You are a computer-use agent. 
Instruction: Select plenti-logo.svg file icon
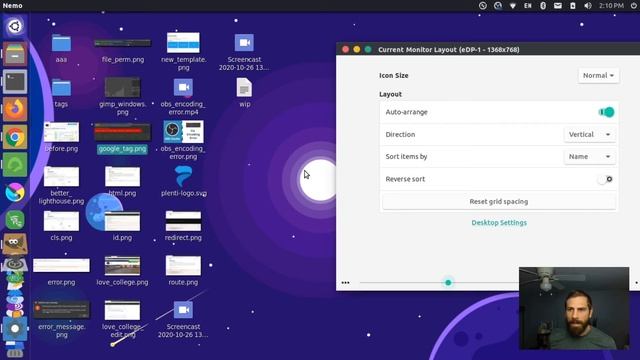tap(183, 176)
